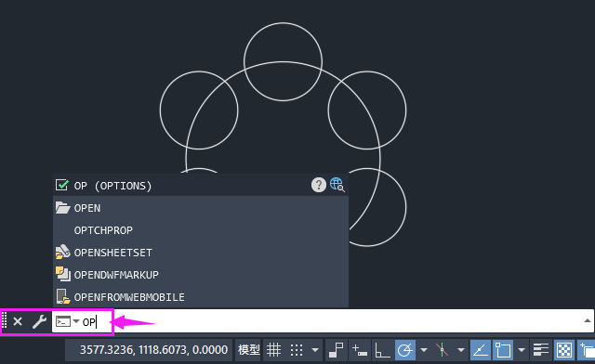Grab the command line drag handle
The width and height of the screenshot is (595, 364).
[5, 320]
